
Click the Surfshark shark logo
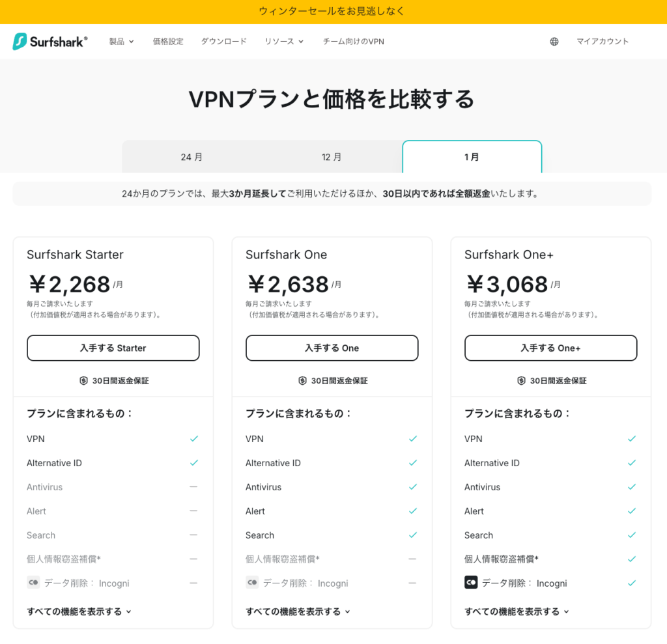coord(20,41)
